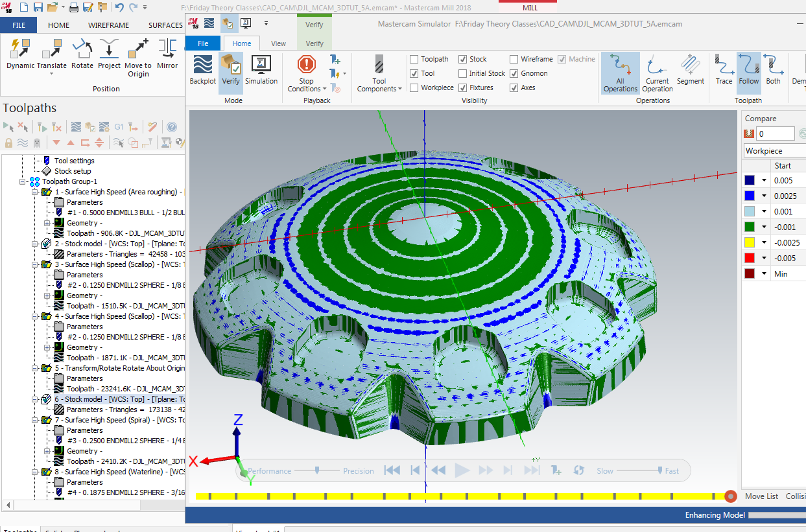Viewport: 806px width, 532px height.
Task: Toggle the Gnomon checkbox
Action: [x=514, y=73]
